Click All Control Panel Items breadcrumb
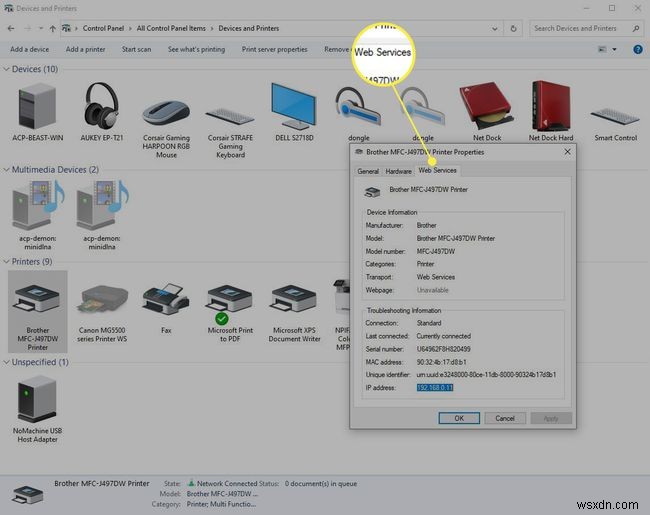The image size is (650, 515). 171,28
